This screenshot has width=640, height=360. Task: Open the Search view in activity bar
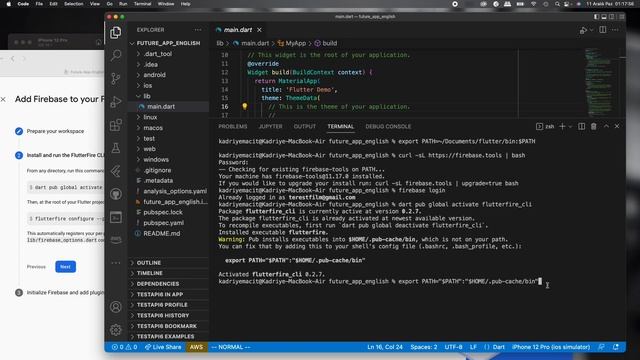pyautogui.click(x=116, y=55)
